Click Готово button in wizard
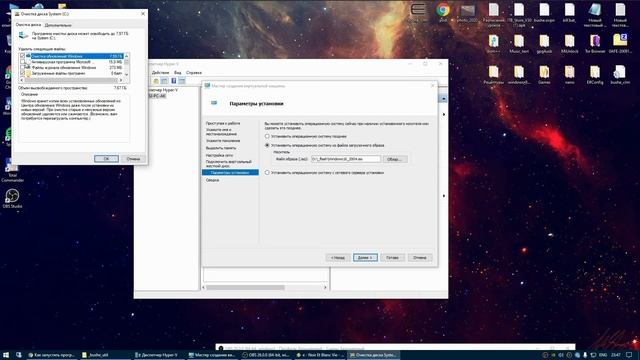Screen dimensions: 640x360 click(x=392, y=258)
